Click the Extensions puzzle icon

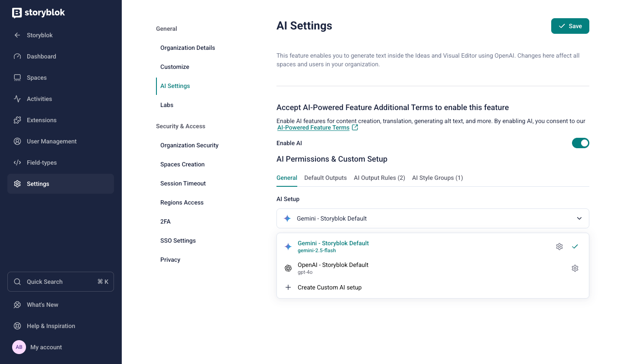click(x=17, y=120)
